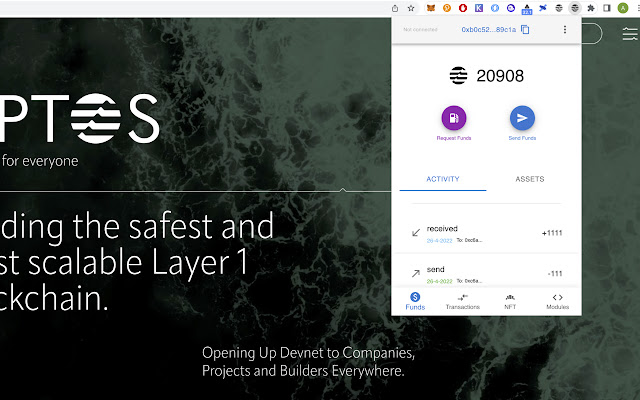
Task: Select the Transactions bottom navigation tab
Action: (x=463, y=302)
